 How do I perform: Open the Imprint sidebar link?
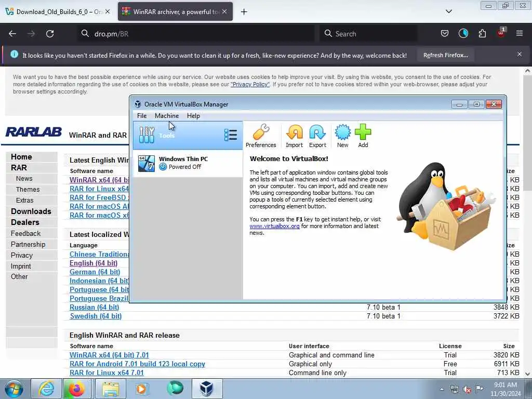click(x=21, y=267)
